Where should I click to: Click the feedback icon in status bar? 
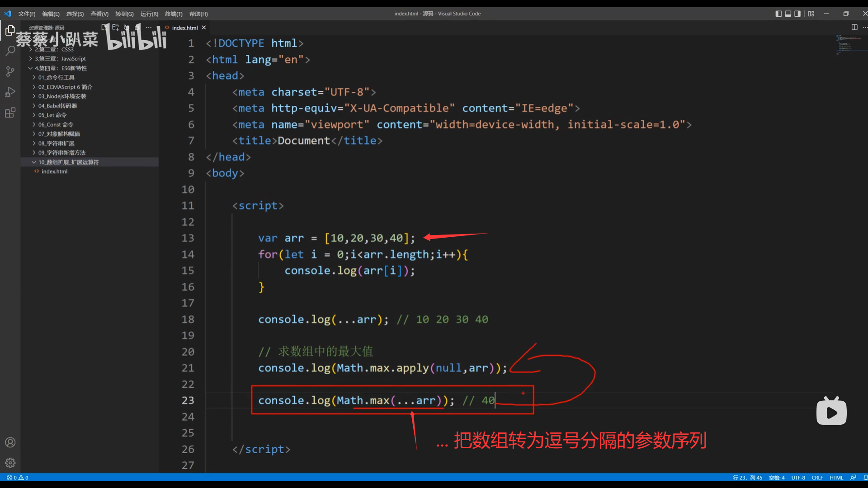(853, 478)
